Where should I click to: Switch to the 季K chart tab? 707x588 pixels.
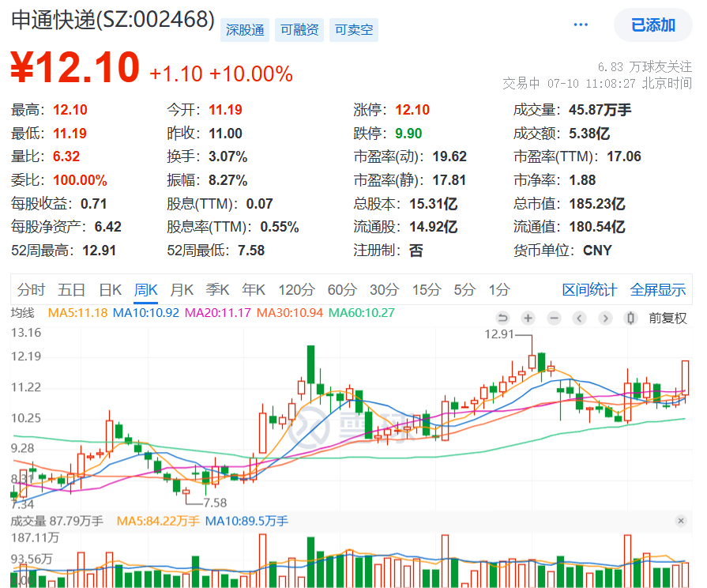click(x=217, y=290)
